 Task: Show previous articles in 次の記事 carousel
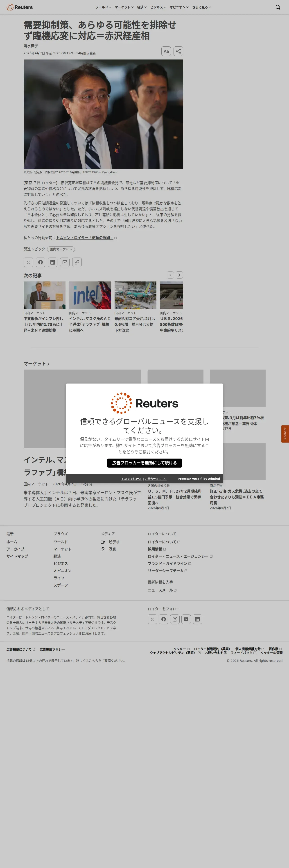coord(171,275)
